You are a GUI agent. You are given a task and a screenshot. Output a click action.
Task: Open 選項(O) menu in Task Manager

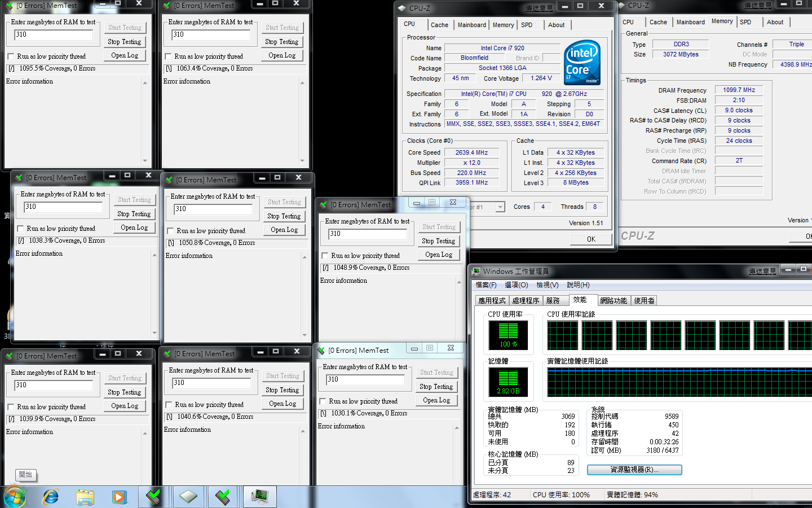(516, 285)
